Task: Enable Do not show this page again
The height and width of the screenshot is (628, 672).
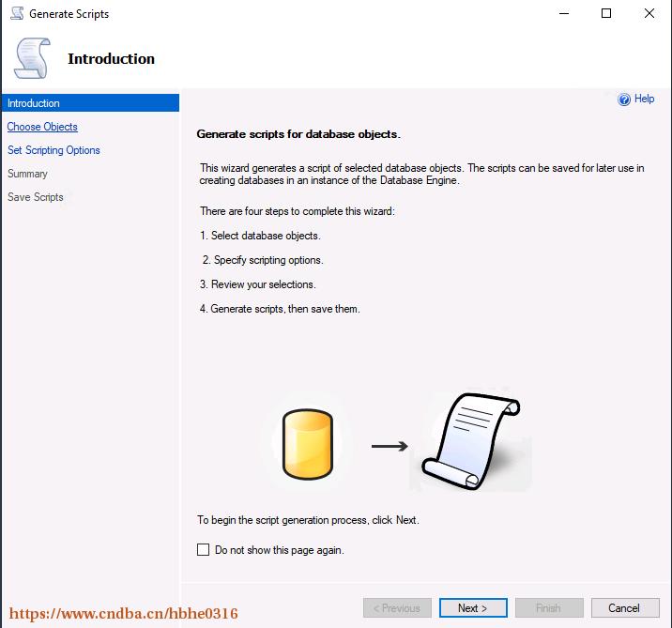Action: (x=203, y=549)
